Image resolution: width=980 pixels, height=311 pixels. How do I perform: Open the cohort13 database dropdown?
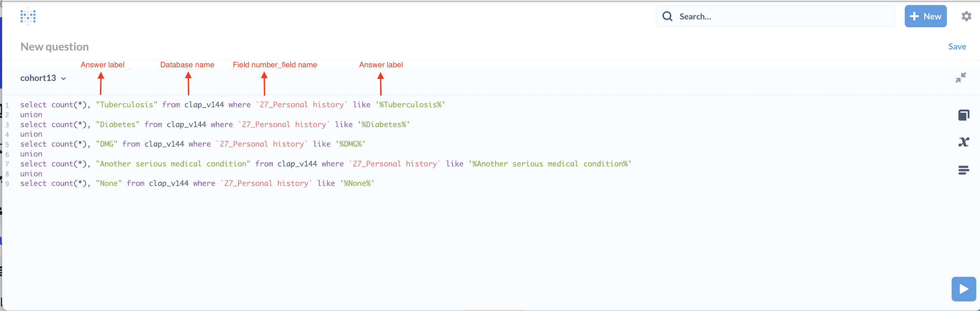(x=38, y=78)
